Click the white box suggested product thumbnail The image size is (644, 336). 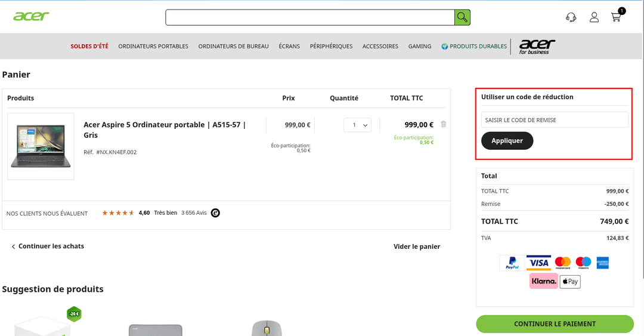coord(42,326)
